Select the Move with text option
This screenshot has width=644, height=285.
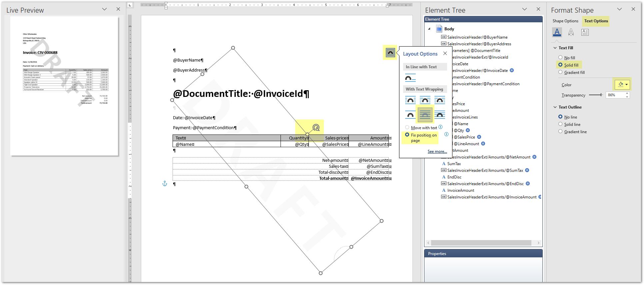(407, 128)
